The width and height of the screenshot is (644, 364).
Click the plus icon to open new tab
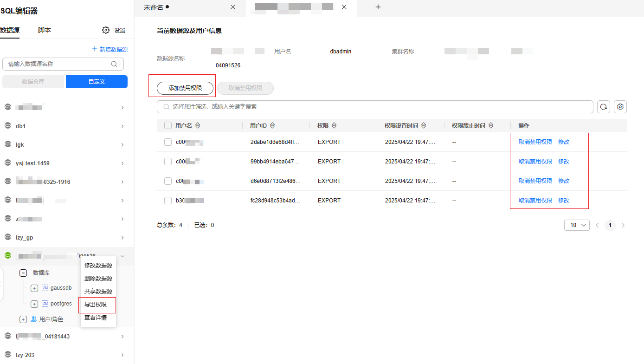(x=378, y=7)
